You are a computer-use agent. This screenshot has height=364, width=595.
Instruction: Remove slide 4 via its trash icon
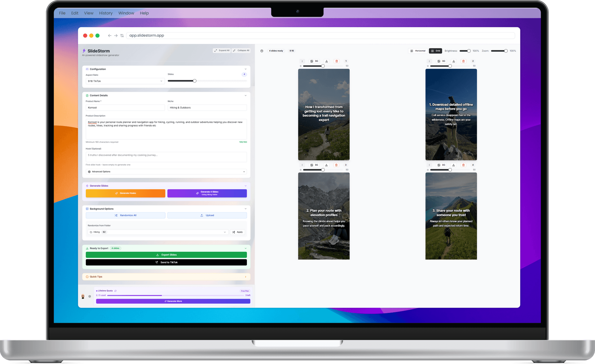(x=464, y=165)
